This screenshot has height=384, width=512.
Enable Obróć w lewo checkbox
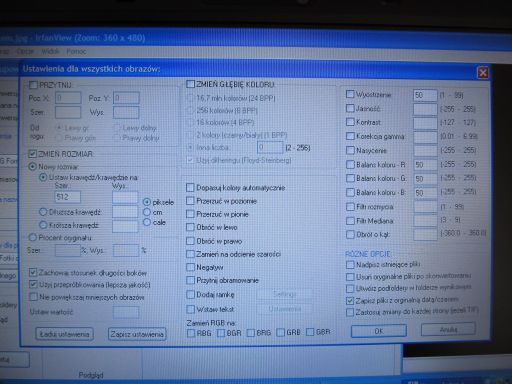190,227
